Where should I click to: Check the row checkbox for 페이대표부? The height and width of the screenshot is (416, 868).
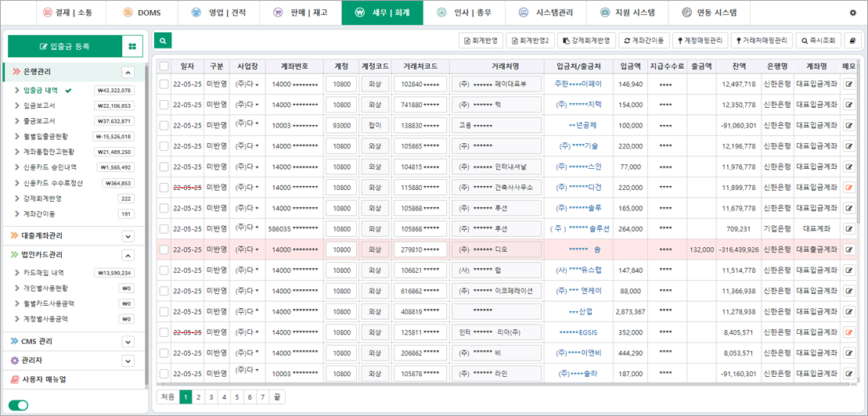pos(164,84)
